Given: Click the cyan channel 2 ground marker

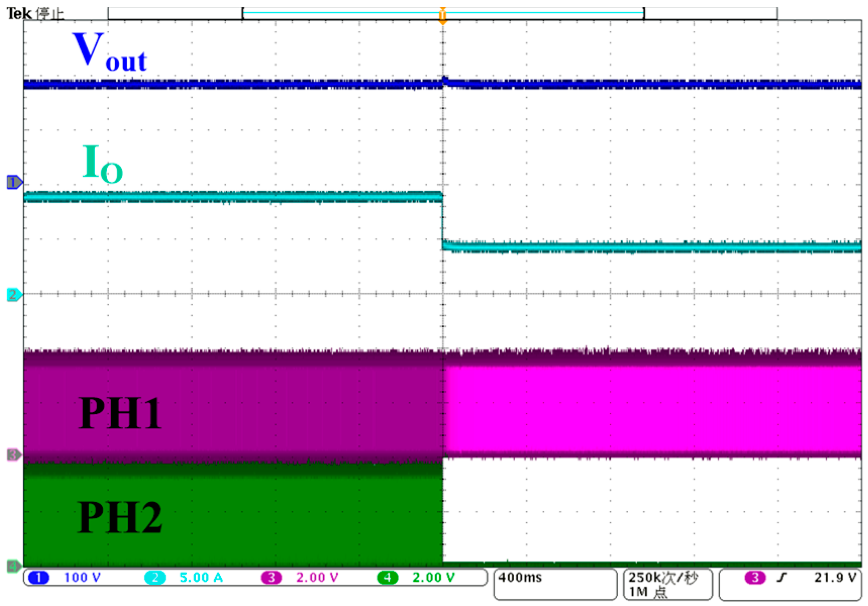Looking at the screenshot, I should 14,294.
